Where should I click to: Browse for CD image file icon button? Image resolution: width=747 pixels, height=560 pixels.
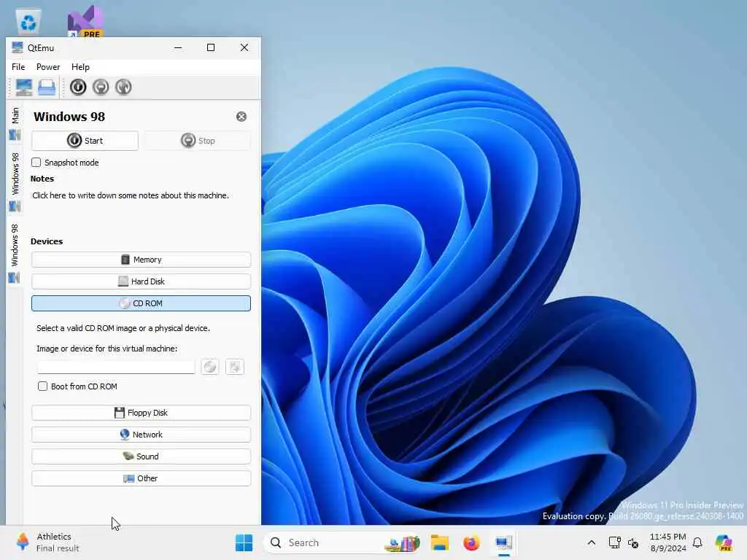[x=235, y=367]
